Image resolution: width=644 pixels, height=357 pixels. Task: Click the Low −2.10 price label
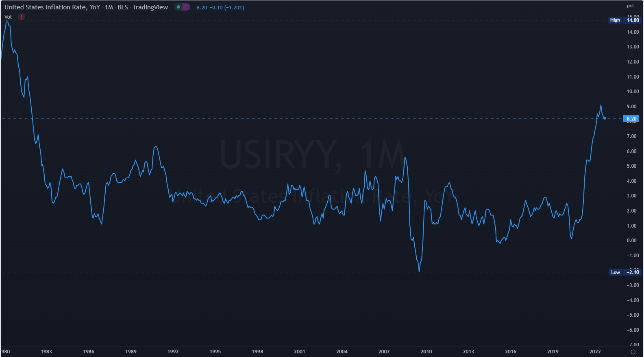pos(626,272)
